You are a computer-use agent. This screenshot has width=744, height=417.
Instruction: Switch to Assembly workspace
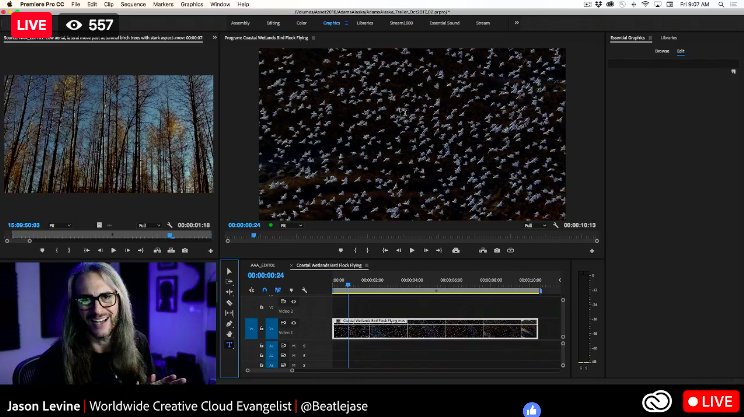pyautogui.click(x=240, y=23)
